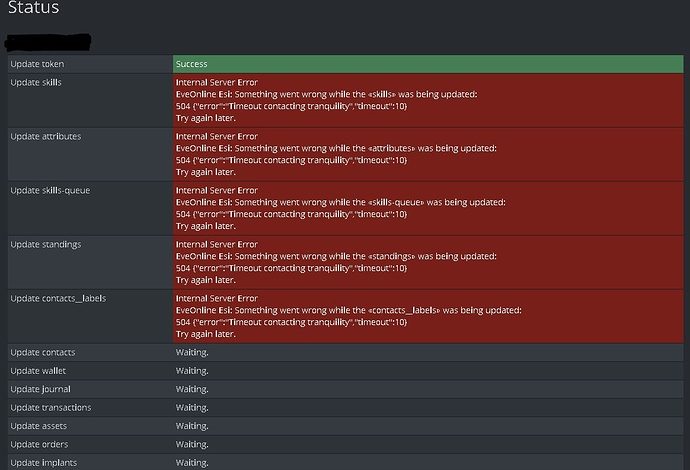
Task: Click the red standings error message
Action: 428,262
